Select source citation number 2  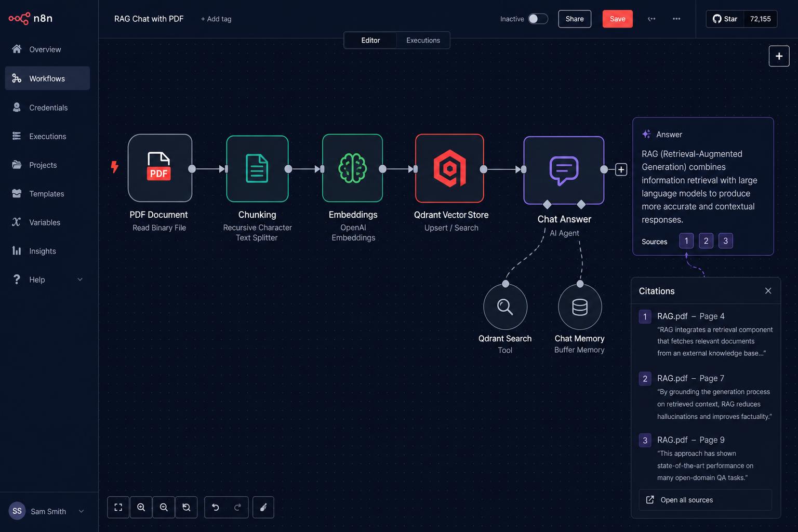(x=706, y=241)
